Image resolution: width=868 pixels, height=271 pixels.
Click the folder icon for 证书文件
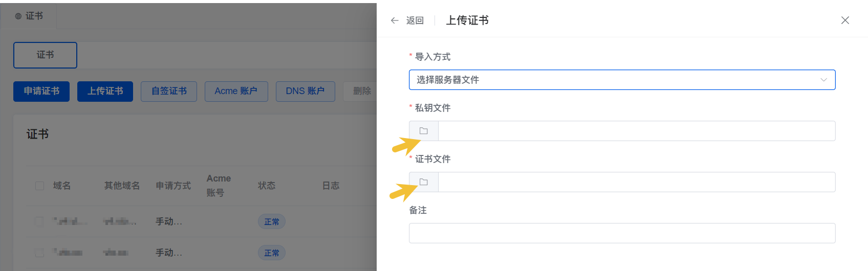tap(424, 182)
